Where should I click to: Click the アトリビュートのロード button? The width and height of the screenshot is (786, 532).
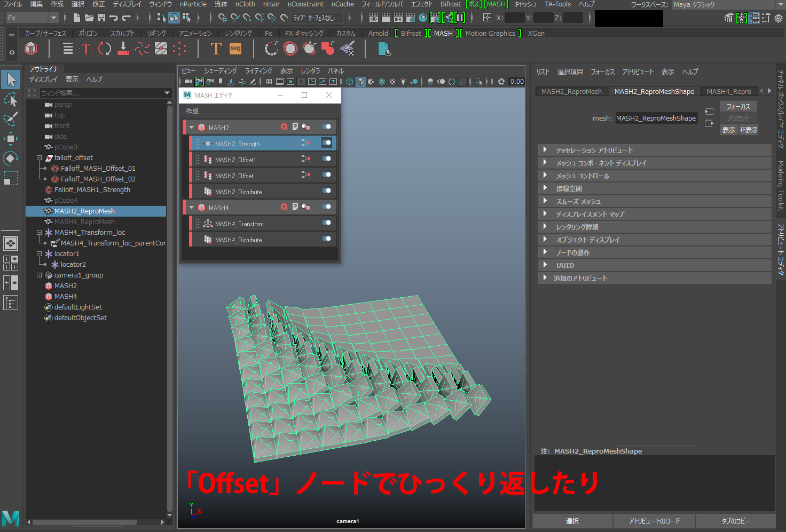click(x=654, y=521)
